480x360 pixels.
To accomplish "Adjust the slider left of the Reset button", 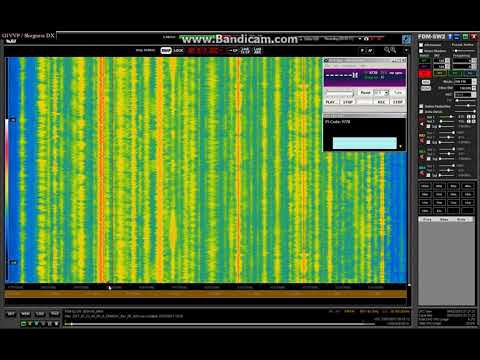I will pyautogui.click(x=340, y=93).
